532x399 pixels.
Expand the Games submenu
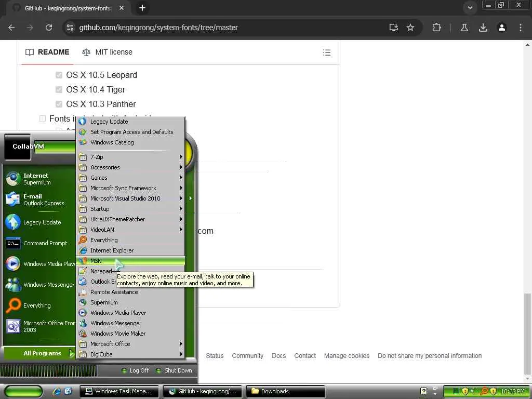pos(130,178)
